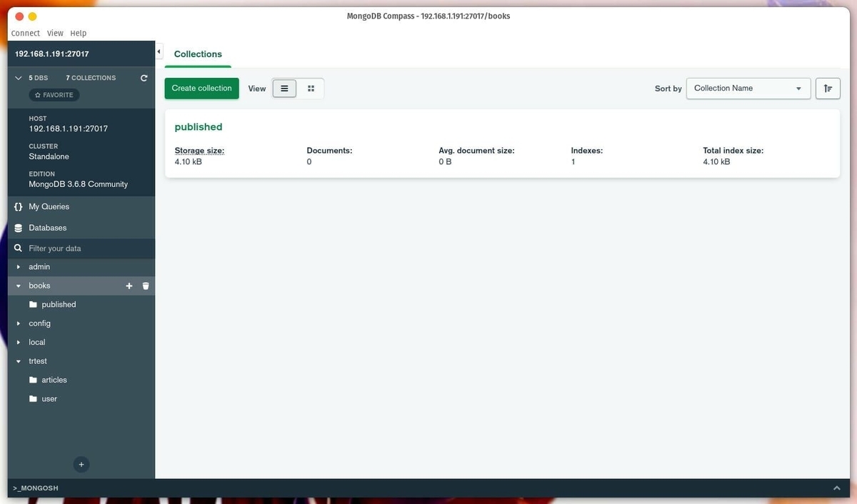Switch collections to grid view
The height and width of the screenshot is (504, 857).
pos(311,88)
